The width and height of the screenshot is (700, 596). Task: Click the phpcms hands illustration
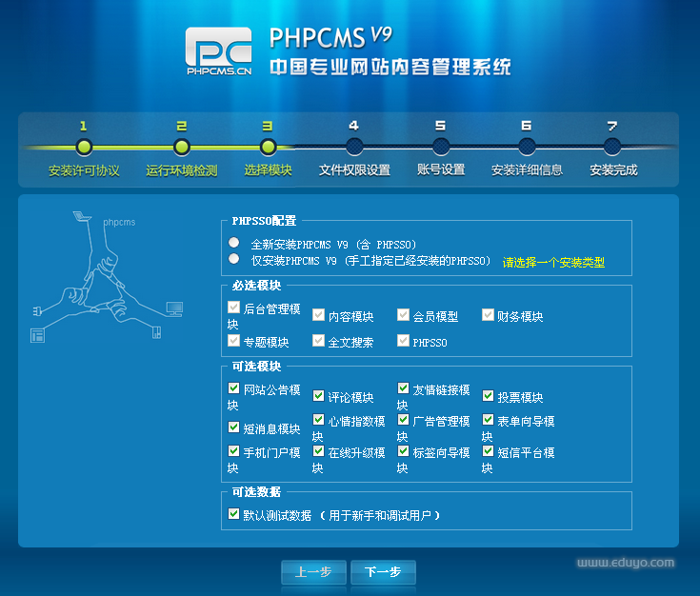point(107,277)
